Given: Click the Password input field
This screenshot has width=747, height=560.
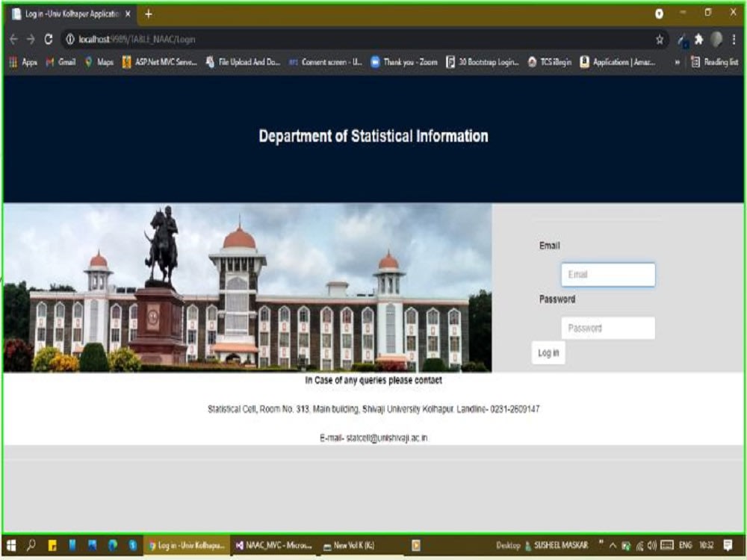Looking at the screenshot, I should [x=608, y=328].
